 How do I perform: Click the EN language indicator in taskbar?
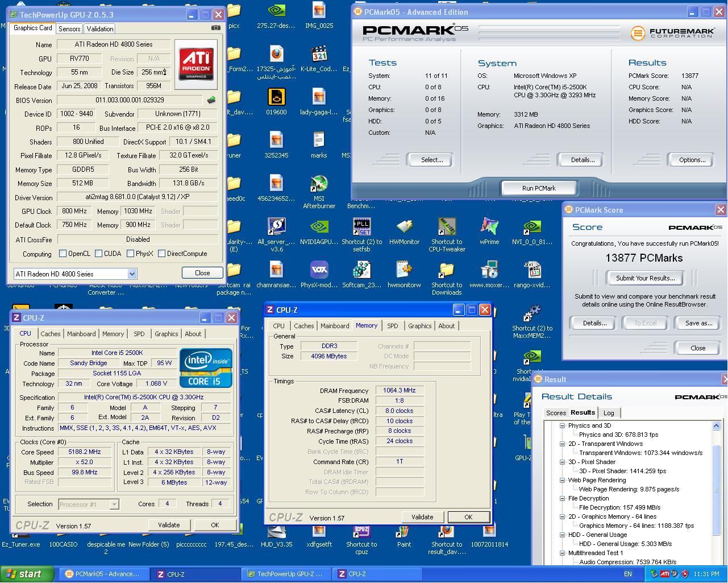pos(628,574)
